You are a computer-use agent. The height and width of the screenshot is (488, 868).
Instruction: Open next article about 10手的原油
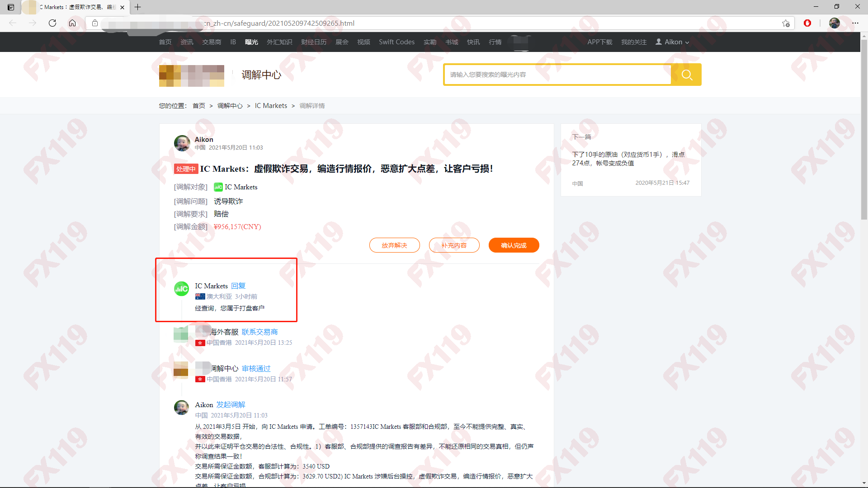pos(628,159)
